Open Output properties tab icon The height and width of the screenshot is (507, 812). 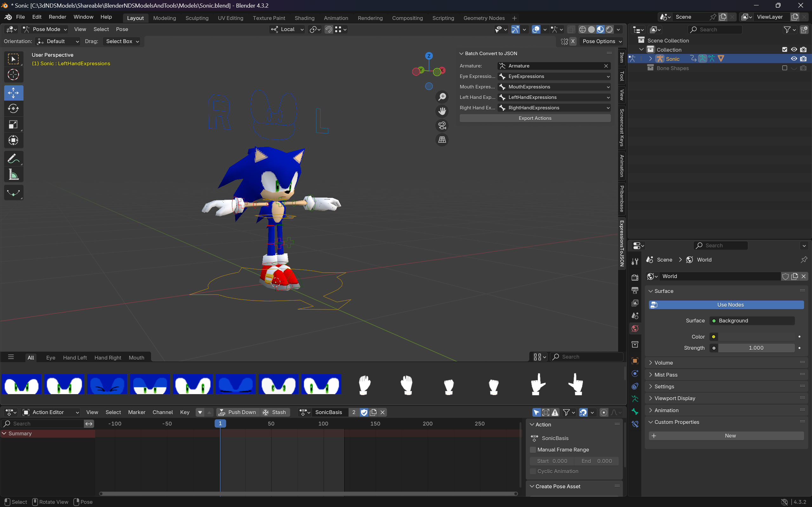tap(635, 290)
